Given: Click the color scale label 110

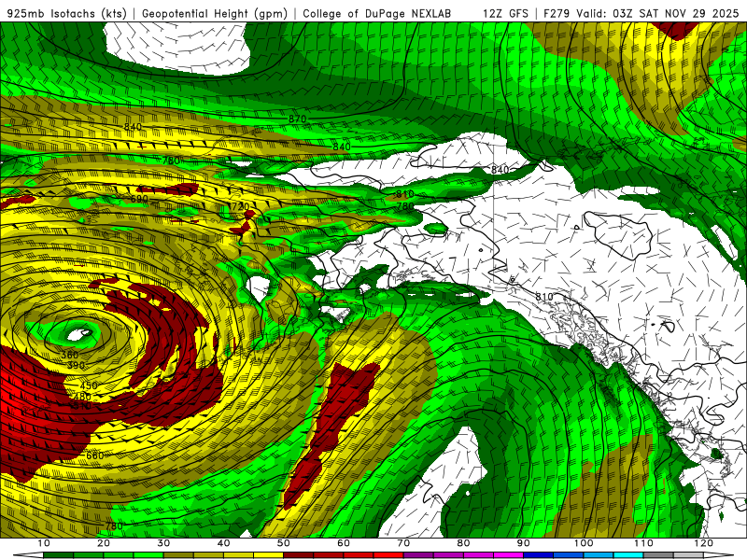Looking at the screenshot, I should point(643,543).
